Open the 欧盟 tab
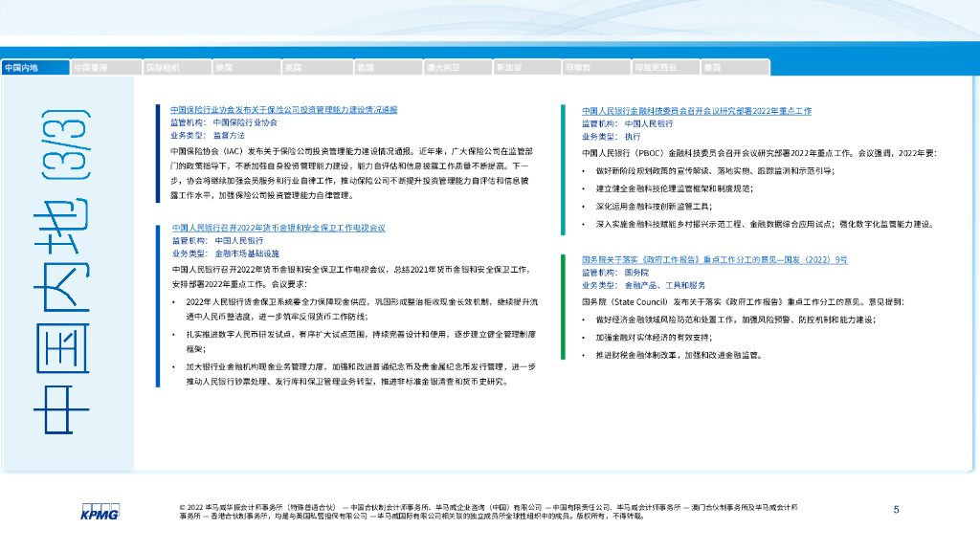Viewport: 980px width, 551px height. point(389,68)
